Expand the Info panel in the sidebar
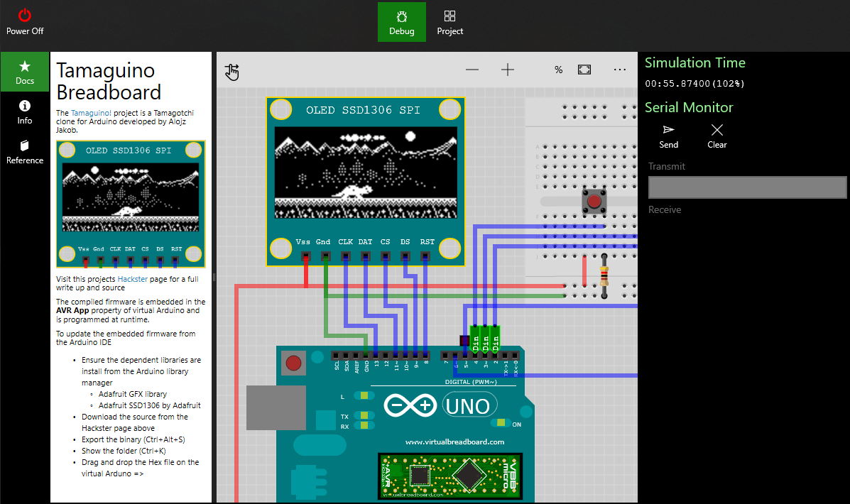Screen dimensions: 850x504 coord(25,112)
